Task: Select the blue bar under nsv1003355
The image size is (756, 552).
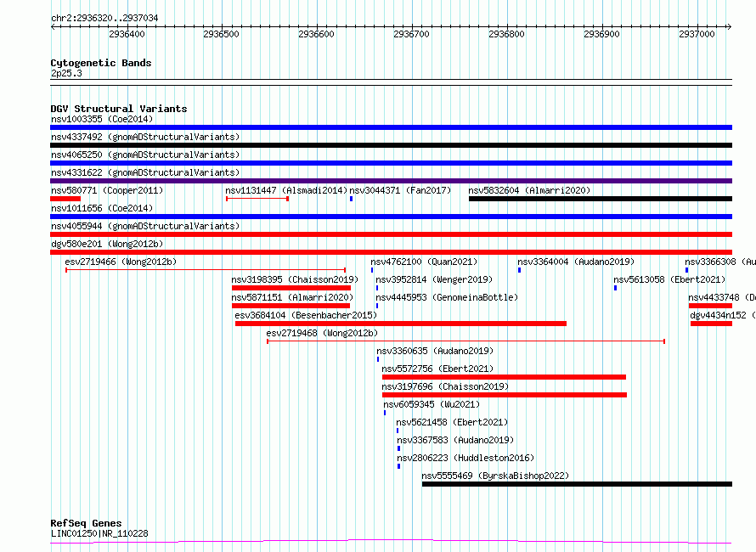Action: pyautogui.click(x=391, y=127)
